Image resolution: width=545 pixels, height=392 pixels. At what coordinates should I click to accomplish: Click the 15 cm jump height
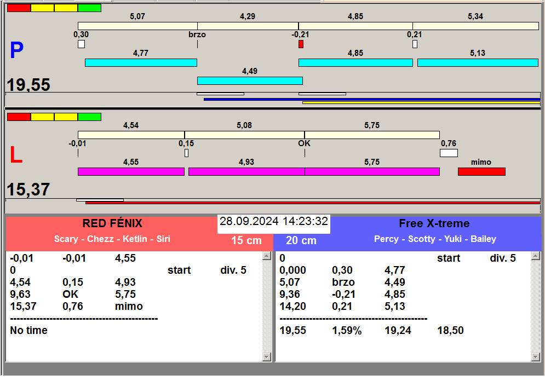pos(246,240)
